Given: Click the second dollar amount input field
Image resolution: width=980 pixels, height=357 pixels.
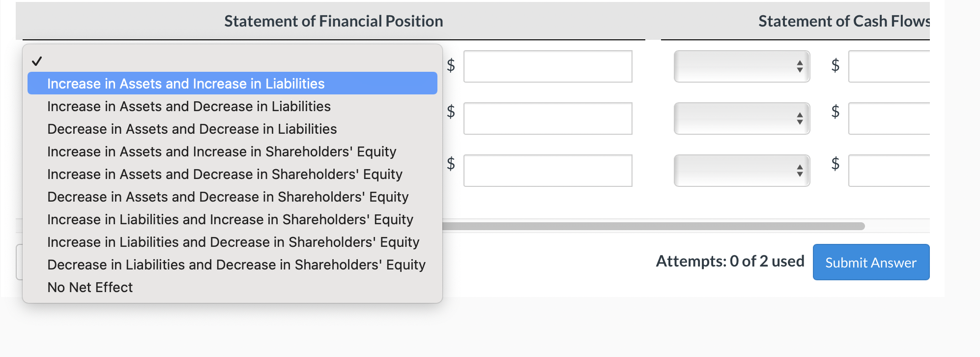Looking at the screenshot, I should pos(548,118).
